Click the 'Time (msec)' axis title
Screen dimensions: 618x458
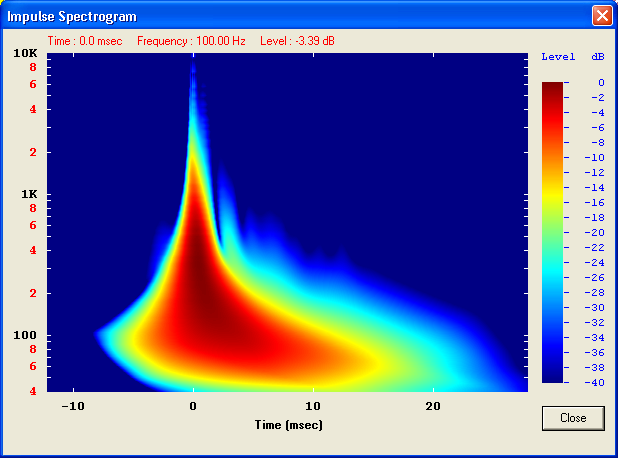coord(289,425)
